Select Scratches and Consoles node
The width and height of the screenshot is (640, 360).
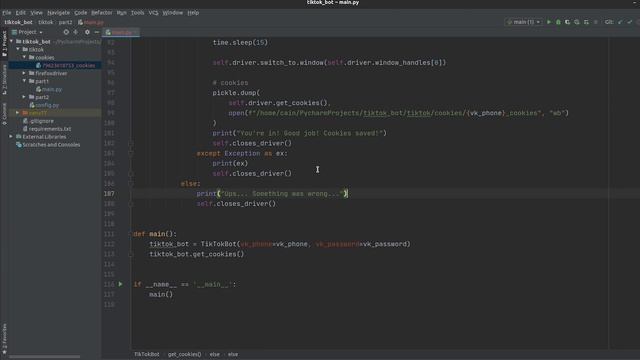click(48, 145)
